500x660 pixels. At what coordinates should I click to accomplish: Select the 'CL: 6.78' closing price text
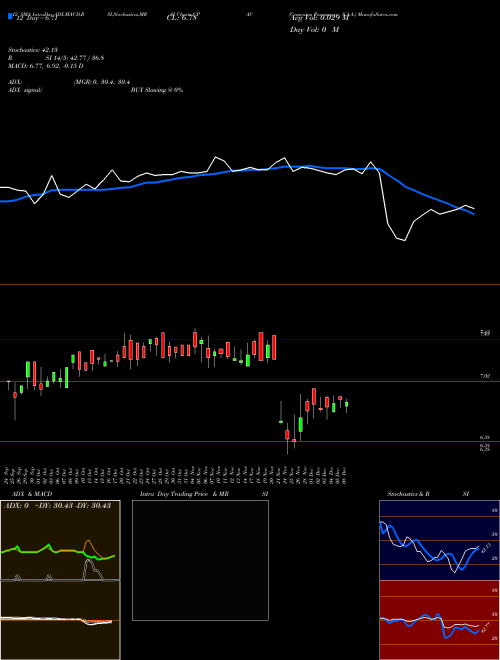[183, 18]
